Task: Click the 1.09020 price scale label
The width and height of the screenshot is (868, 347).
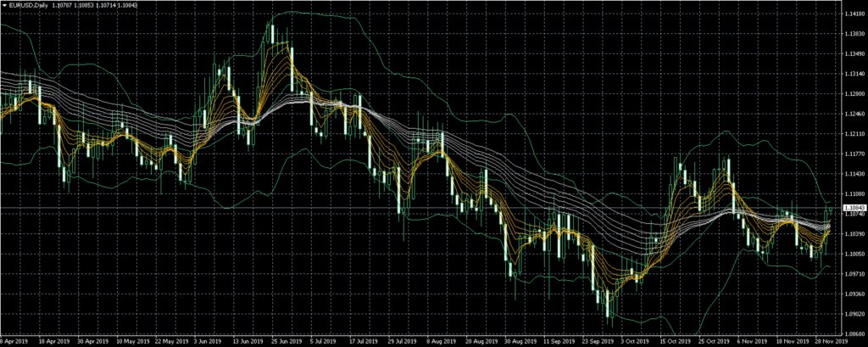Action: [855, 314]
